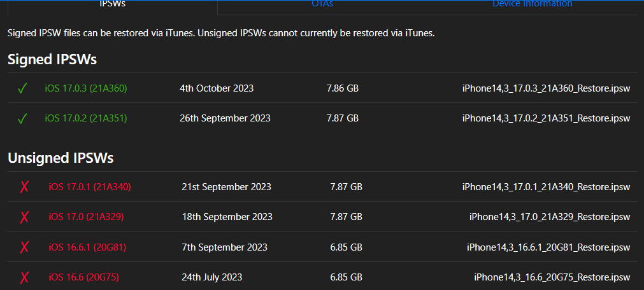644x290 pixels.
Task: Click the iPhone14,3_16.6.1_20G81_Restore.ipsw filename
Action: 548,247
